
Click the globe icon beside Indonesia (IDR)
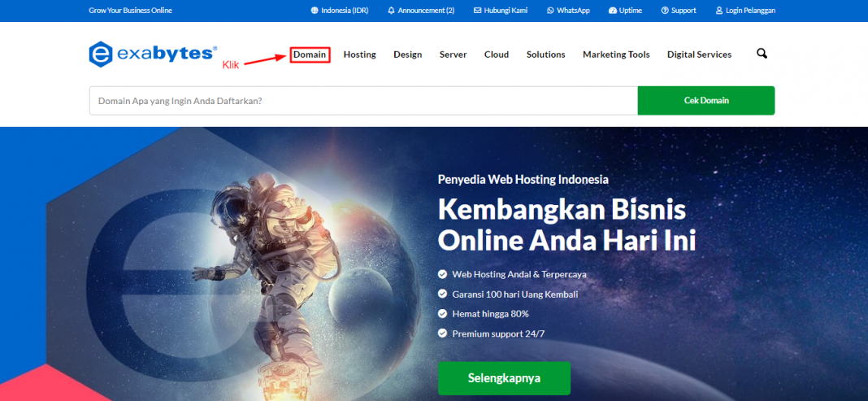click(x=315, y=11)
